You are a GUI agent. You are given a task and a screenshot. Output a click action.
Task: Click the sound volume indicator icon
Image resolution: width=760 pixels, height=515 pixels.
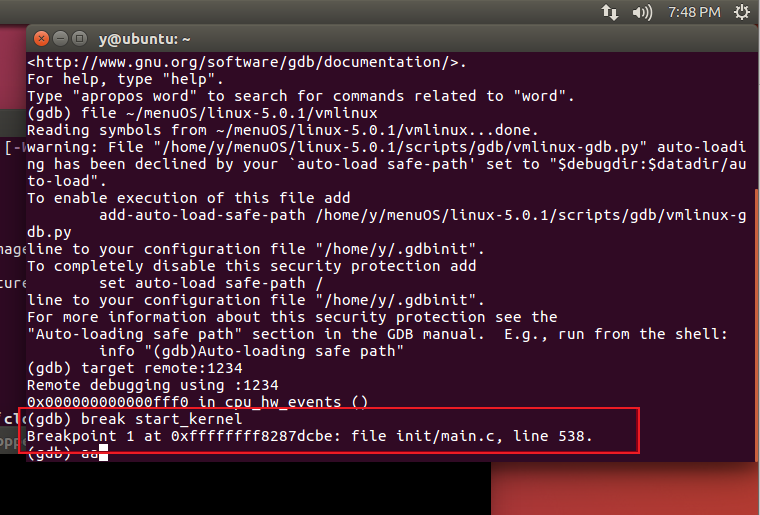click(x=644, y=12)
